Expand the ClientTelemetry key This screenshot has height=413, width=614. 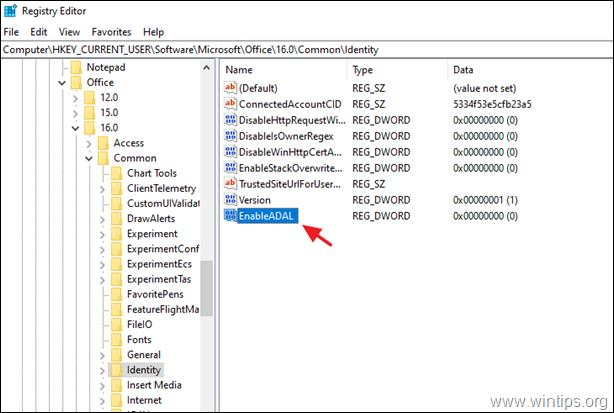102,189
